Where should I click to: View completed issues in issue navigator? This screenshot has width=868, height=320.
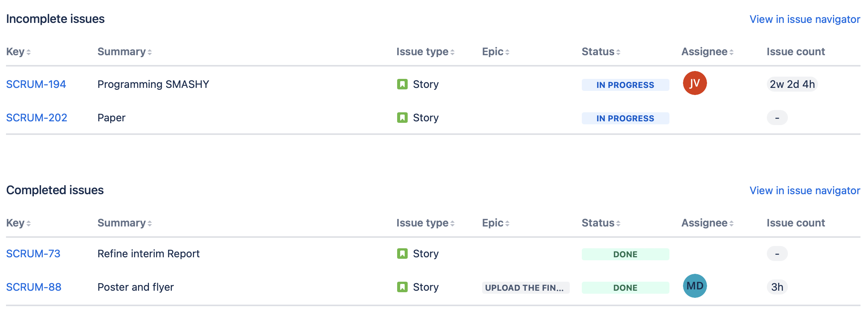pos(805,190)
